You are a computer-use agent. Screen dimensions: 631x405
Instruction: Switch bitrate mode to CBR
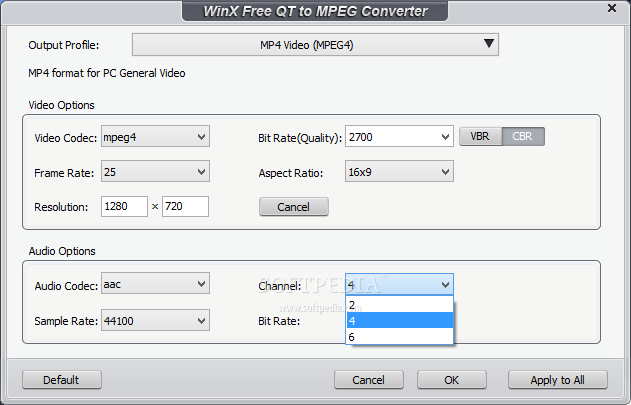(x=523, y=137)
